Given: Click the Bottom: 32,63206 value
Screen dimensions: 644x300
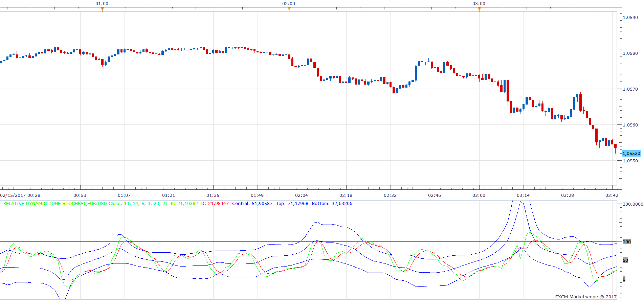Looking at the screenshot, I should [332, 204].
